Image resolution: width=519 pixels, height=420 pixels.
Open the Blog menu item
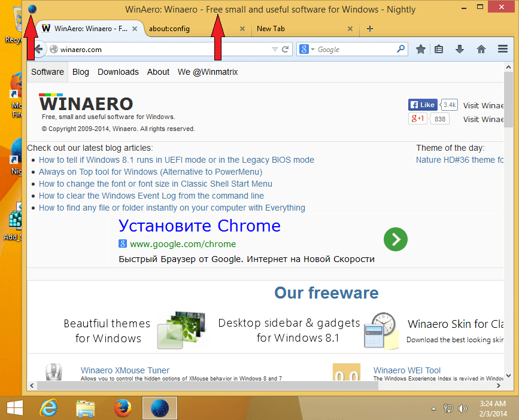[81, 72]
